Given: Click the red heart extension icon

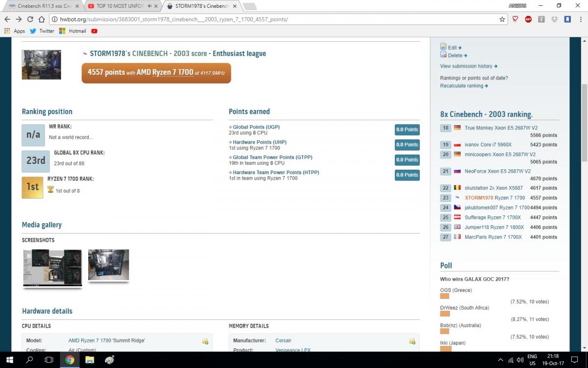Looking at the screenshot, I should [515, 19].
